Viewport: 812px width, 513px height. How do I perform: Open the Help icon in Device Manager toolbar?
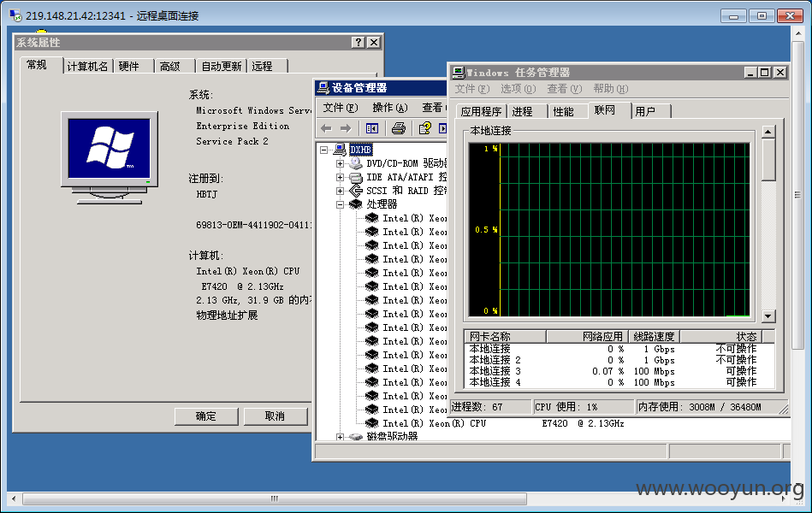click(424, 128)
